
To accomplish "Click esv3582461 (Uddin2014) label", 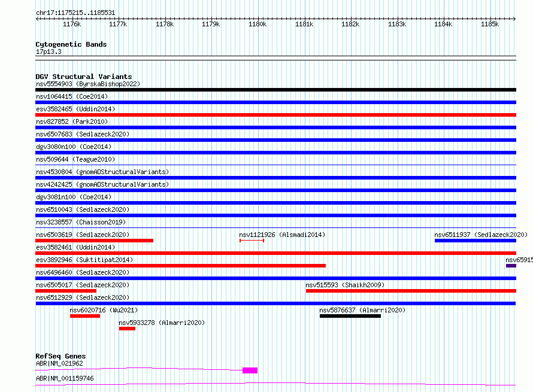I will [x=75, y=247].
